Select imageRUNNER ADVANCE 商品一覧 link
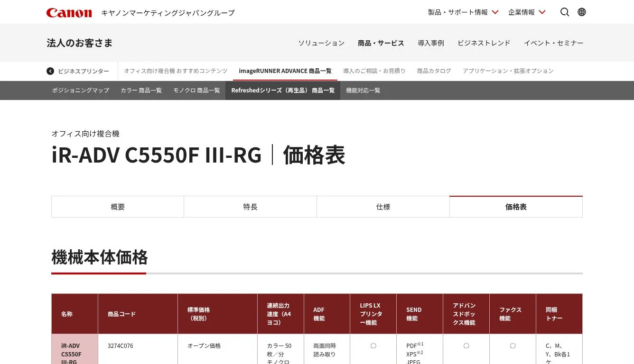634x364 pixels. [x=285, y=71]
